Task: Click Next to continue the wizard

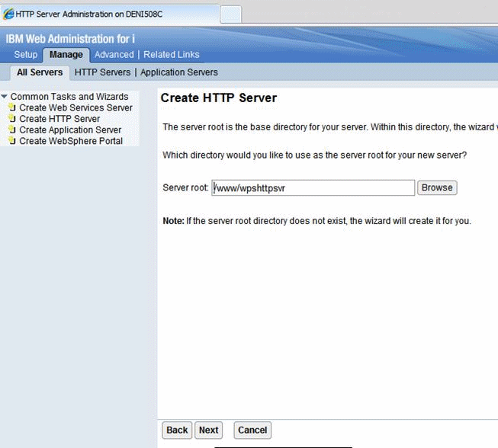Action: [208, 430]
